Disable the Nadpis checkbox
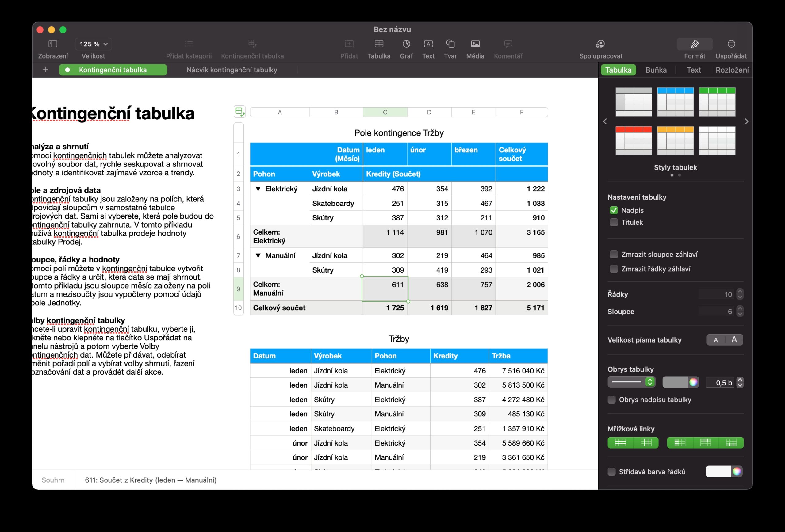785x532 pixels. [x=614, y=210]
